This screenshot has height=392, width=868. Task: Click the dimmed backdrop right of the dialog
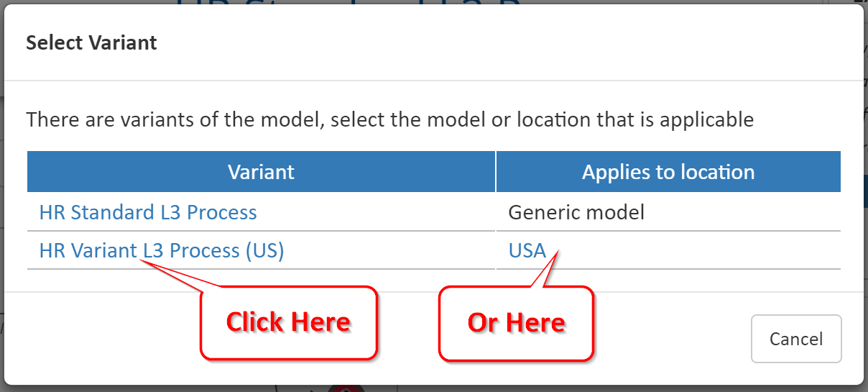pos(866,216)
